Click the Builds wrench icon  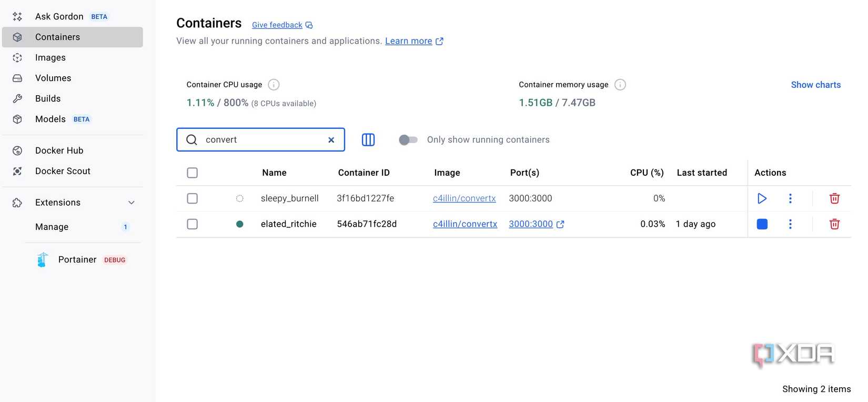(x=17, y=98)
